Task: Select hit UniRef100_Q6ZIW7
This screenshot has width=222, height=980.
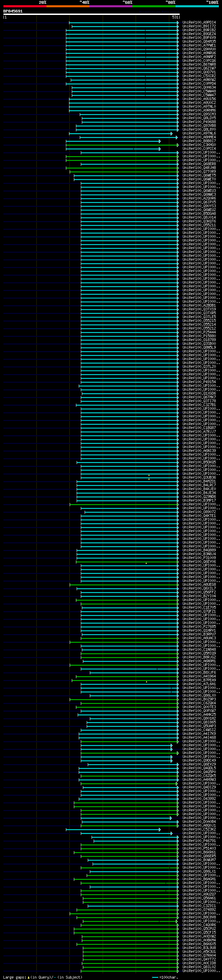Action: pyautogui.click(x=199, y=68)
